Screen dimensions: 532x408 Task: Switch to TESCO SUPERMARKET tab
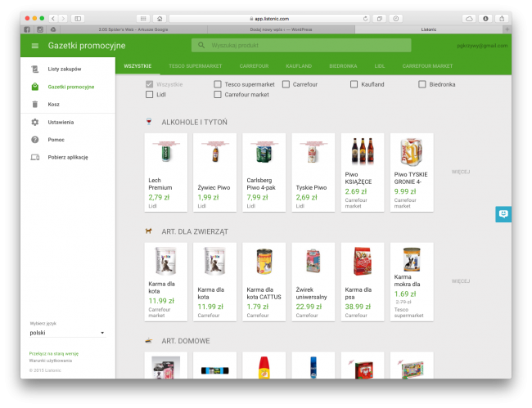coord(195,66)
